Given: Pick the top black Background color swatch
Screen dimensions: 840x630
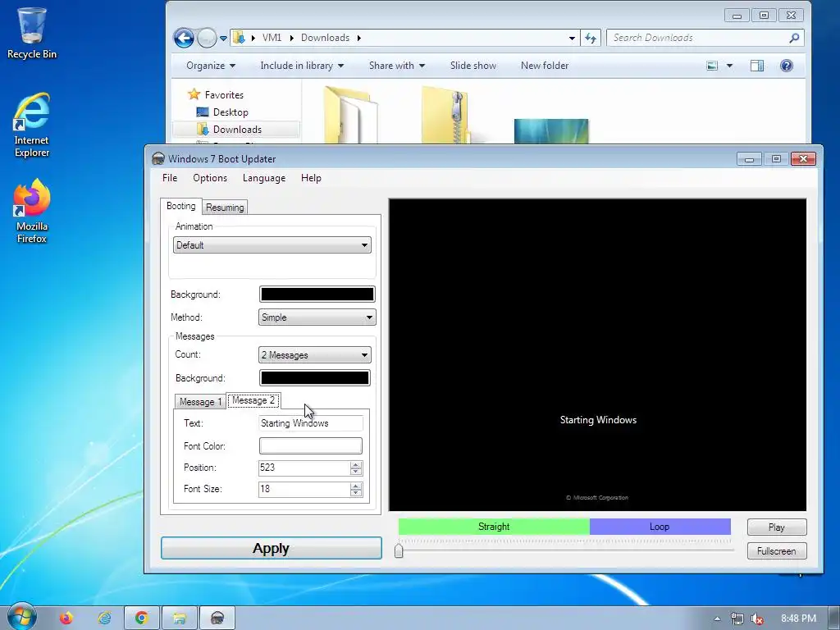Looking at the screenshot, I should click(x=317, y=294).
